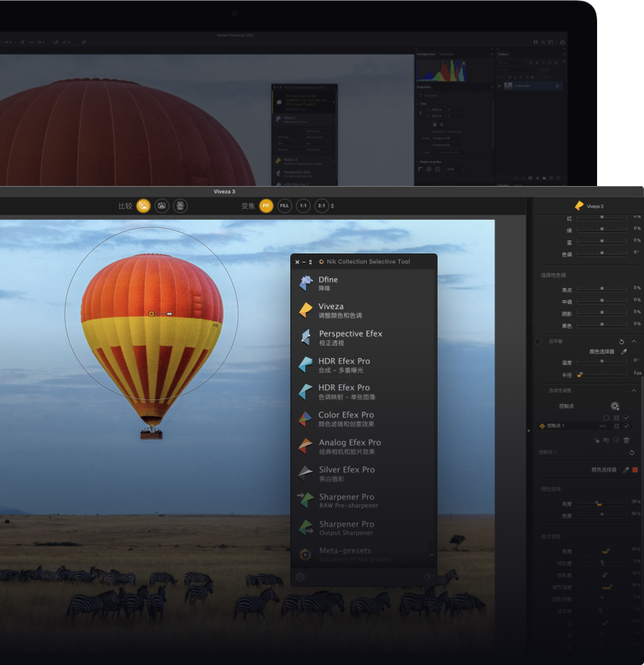Toggle the white balance (白平衡) checkbox
The height and width of the screenshot is (665, 644).
coord(538,342)
